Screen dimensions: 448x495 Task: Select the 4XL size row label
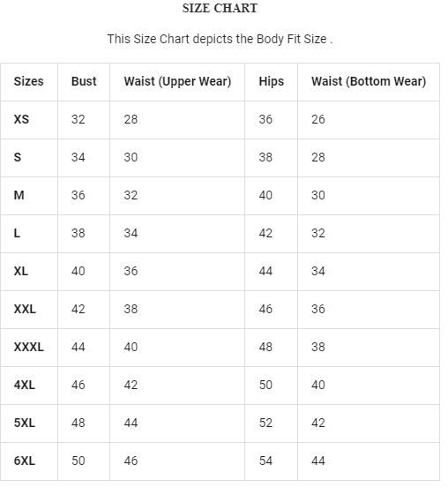pyautogui.click(x=25, y=385)
